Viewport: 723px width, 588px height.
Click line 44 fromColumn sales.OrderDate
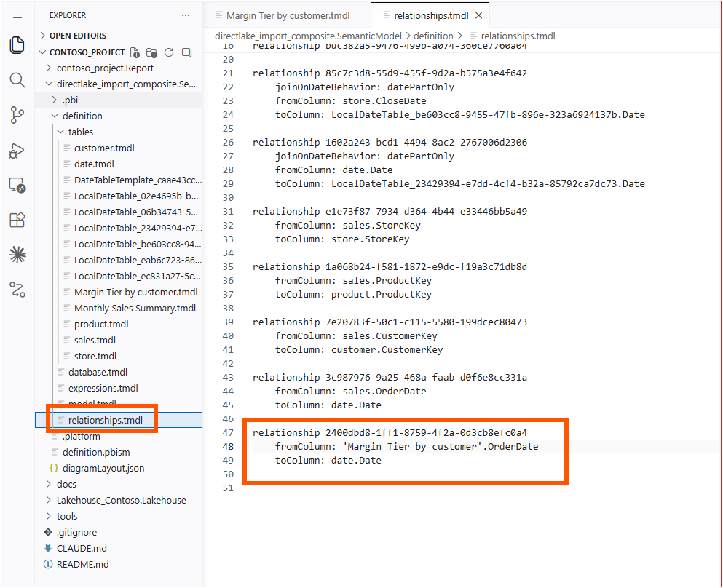[x=350, y=392]
